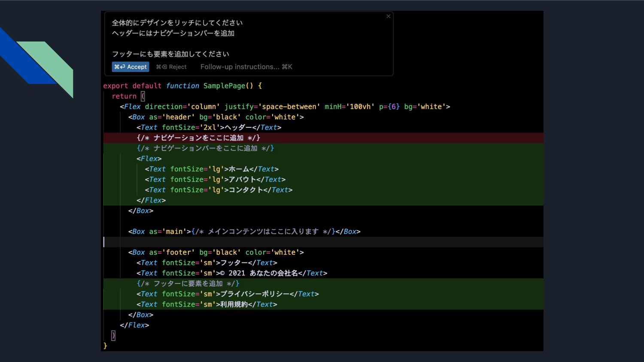This screenshot has height=362, width=644.
Task: Click the © 2021 あなたの会社名 line
Action: (232, 273)
